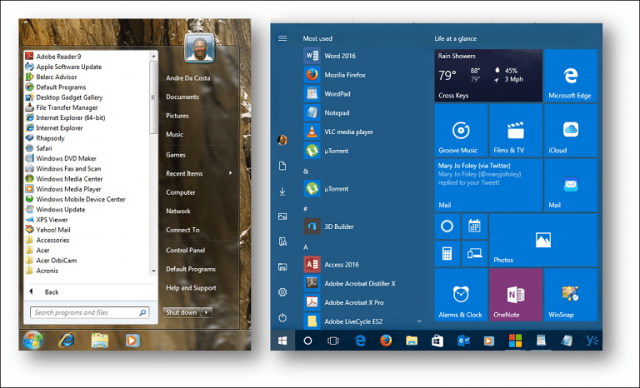Open Windows Media Center from programs list
Screen dimensions: 640x388
pyautogui.click(x=64, y=179)
